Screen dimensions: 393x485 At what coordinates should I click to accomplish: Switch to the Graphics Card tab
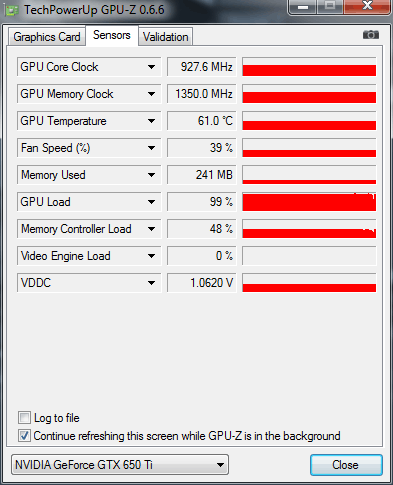pos(47,37)
